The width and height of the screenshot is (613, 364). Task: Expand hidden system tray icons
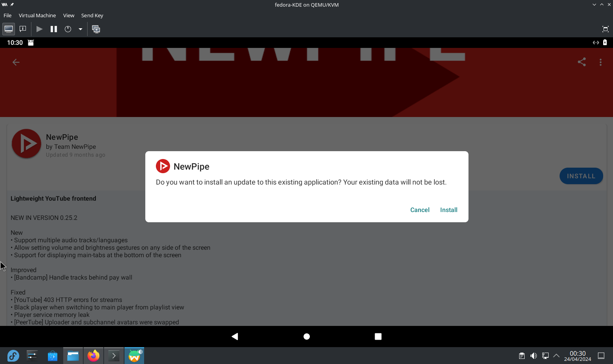pos(556,356)
